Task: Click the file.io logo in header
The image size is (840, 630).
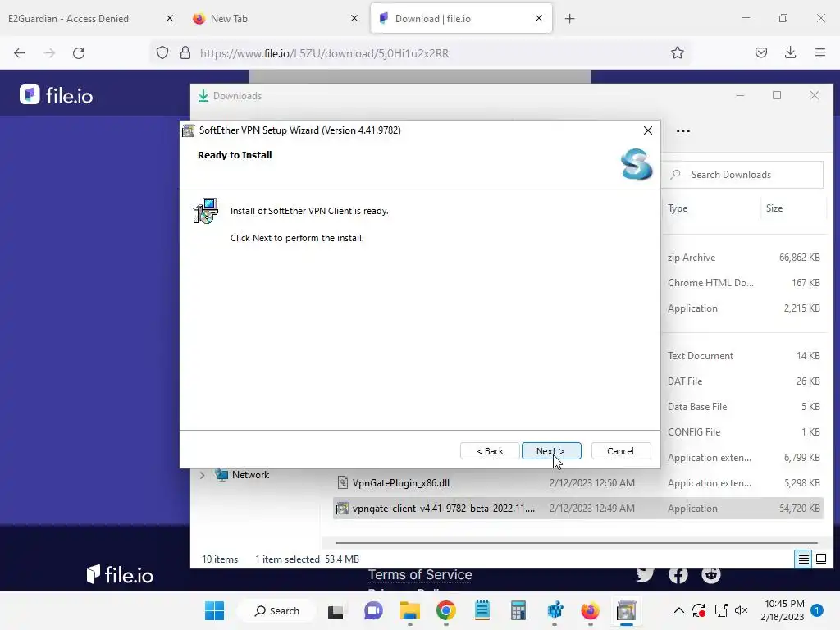Action: pyautogui.click(x=57, y=95)
